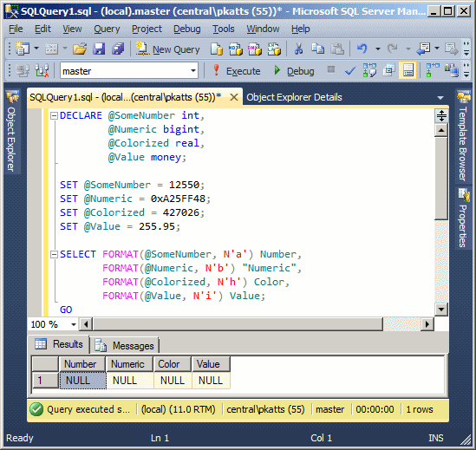Click the New Project icon
This screenshot has width=476, height=450.
(23, 49)
